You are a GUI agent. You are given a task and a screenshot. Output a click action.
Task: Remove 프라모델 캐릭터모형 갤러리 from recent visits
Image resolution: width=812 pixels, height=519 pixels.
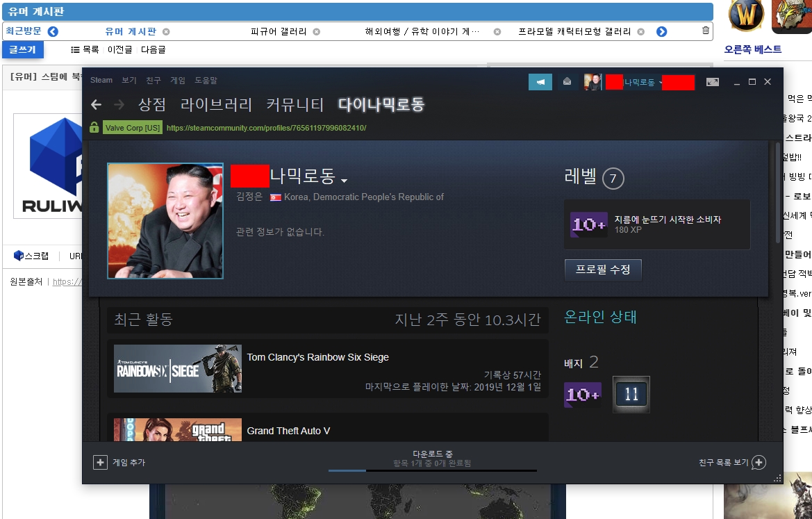click(x=640, y=31)
